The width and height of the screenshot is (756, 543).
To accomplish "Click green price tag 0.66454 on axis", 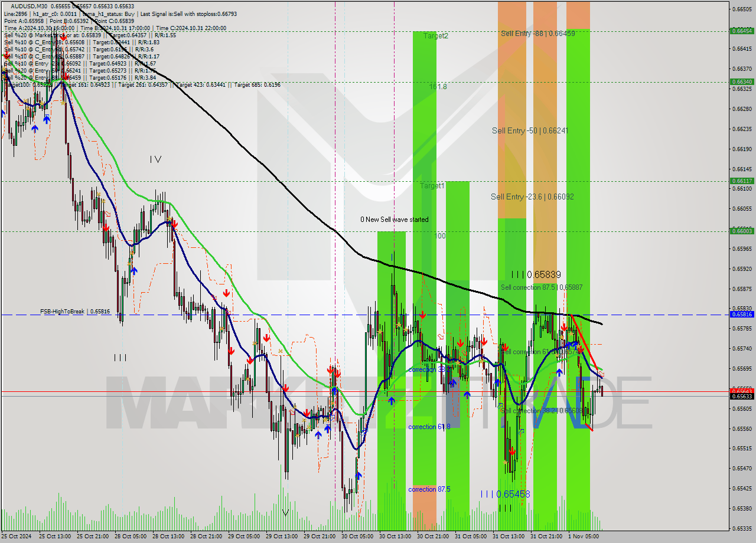I will [742, 31].
